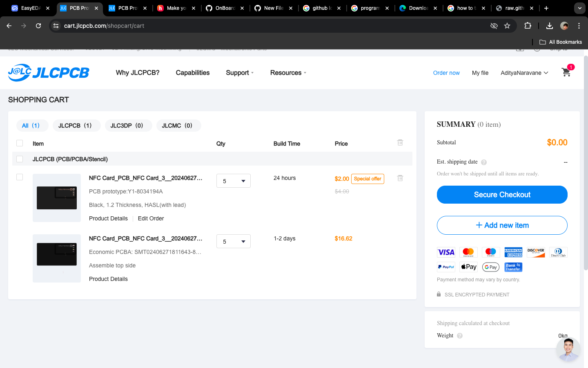
Task: Select Apple Pay payment logo
Action: coord(468,267)
